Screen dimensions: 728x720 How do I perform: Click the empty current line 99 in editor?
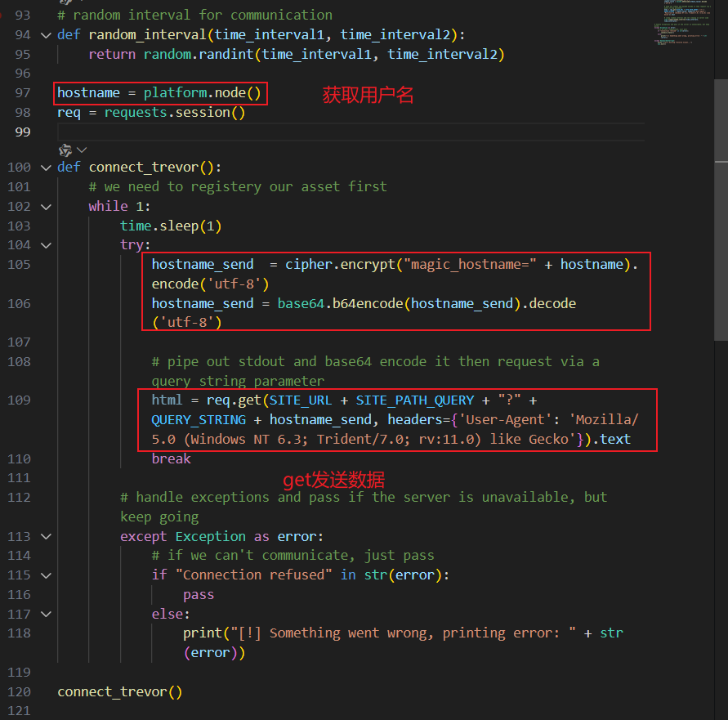pyautogui.click(x=351, y=132)
